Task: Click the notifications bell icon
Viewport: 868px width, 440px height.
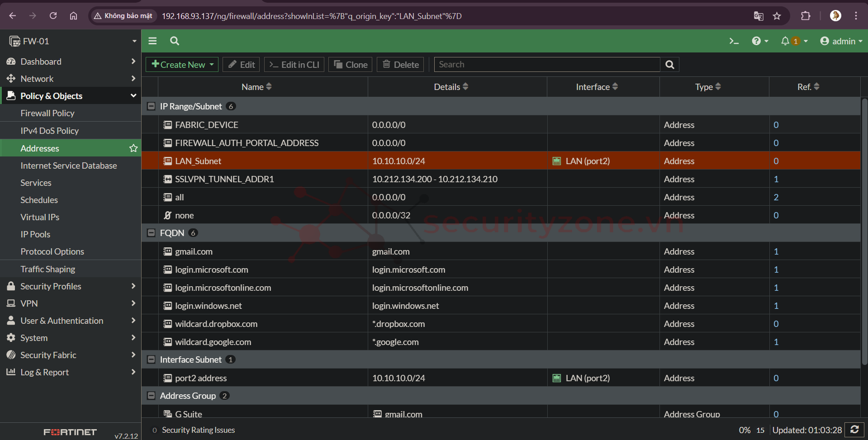Action: [785, 41]
